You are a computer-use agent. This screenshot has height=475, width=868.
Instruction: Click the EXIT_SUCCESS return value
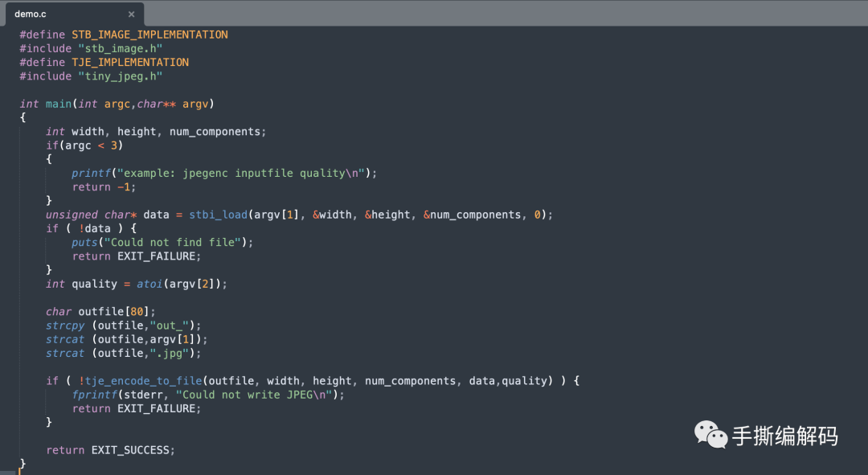pos(133,450)
